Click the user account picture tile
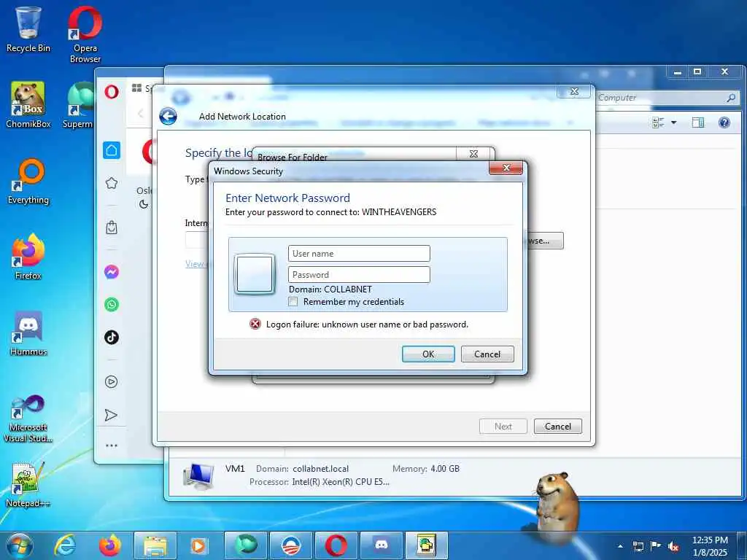This screenshot has width=747, height=560. click(x=255, y=274)
